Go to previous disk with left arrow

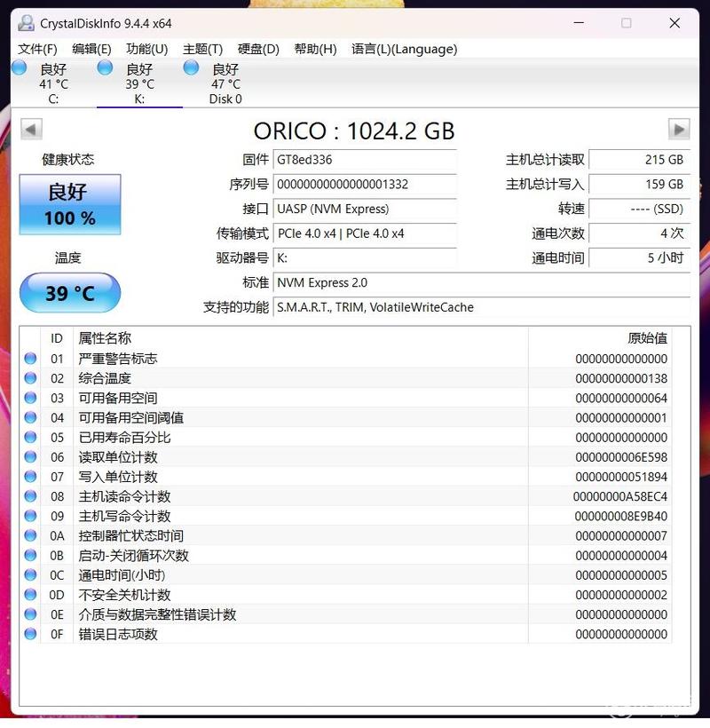(x=32, y=129)
